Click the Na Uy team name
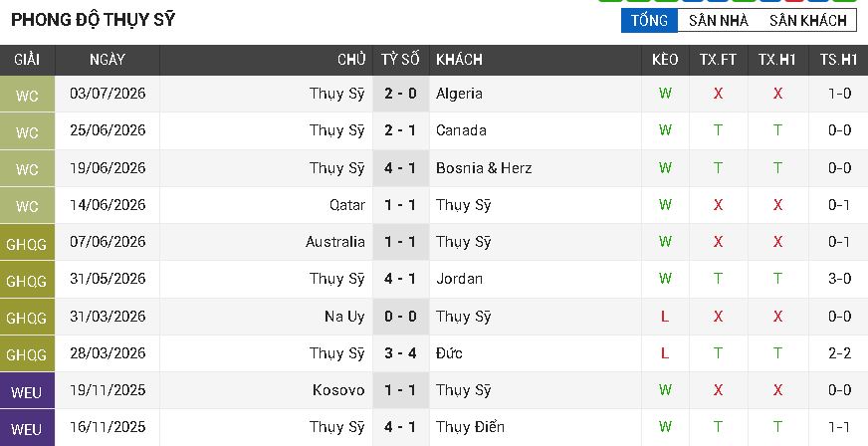Screen dimensions: 868x446 click(x=344, y=317)
